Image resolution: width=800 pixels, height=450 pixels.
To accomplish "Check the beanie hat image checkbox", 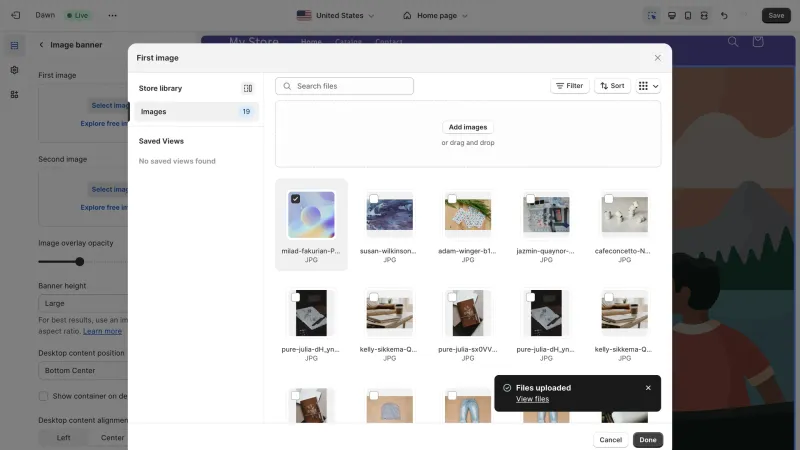I will tap(374, 396).
